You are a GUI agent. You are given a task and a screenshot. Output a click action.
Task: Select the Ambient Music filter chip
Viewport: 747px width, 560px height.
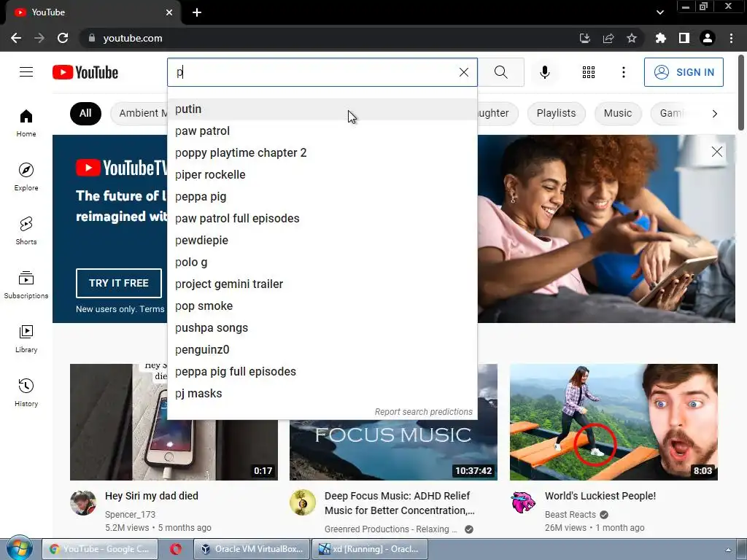tap(139, 113)
